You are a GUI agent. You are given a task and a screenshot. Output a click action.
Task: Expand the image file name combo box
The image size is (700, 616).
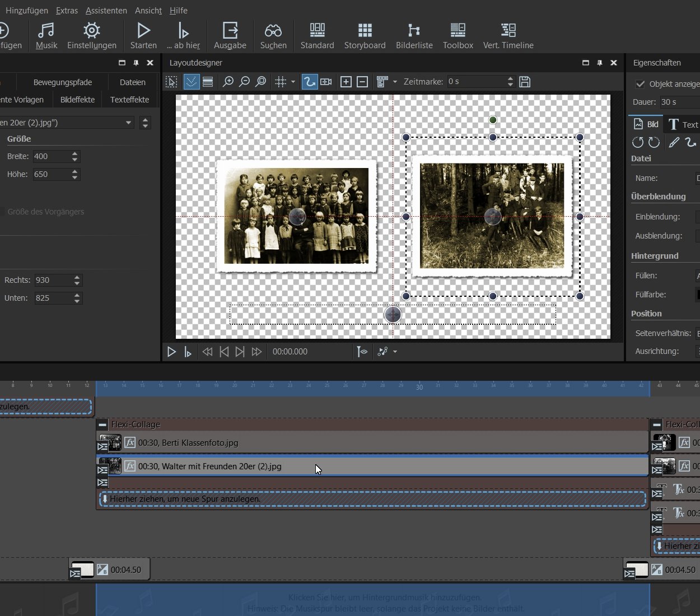pos(128,123)
